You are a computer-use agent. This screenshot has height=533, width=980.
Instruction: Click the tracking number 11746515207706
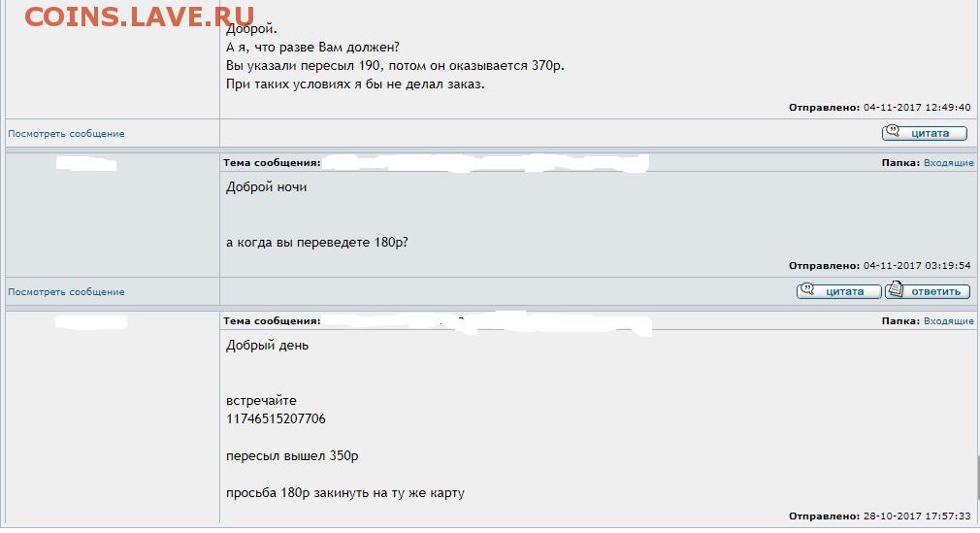pyautogui.click(x=276, y=418)
